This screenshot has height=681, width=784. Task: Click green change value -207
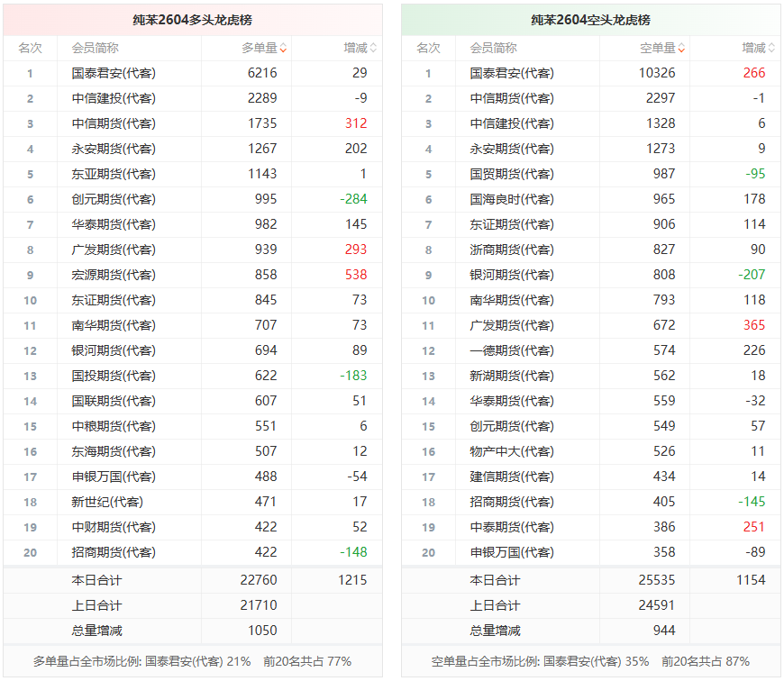752,275
